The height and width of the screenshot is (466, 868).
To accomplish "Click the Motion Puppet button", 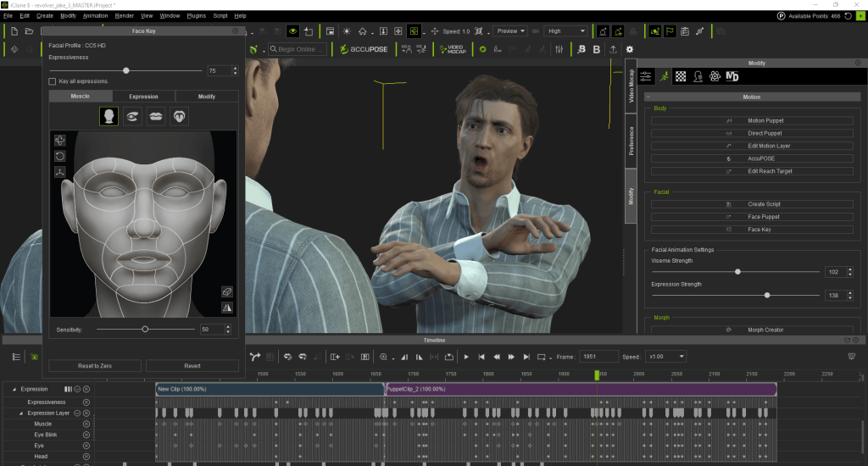I will (x=752, y=120).
